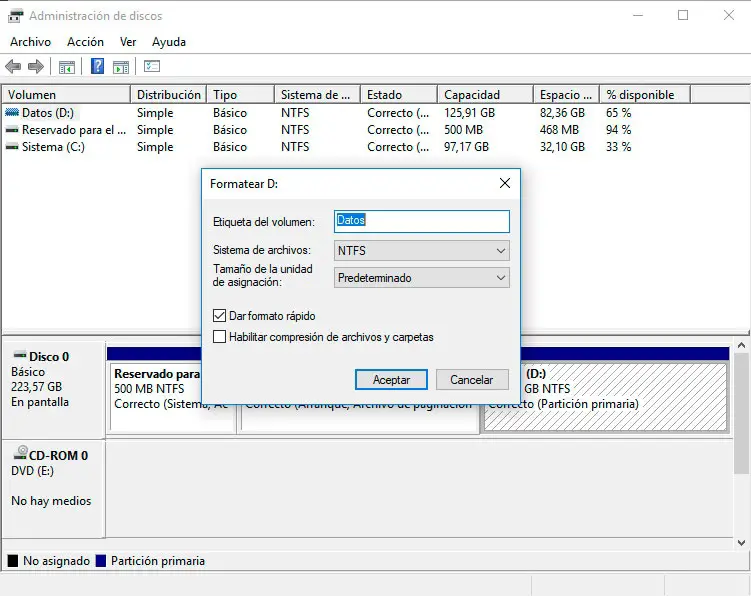Click the 33 % available cell
The image size is (751, 596).
618,147
